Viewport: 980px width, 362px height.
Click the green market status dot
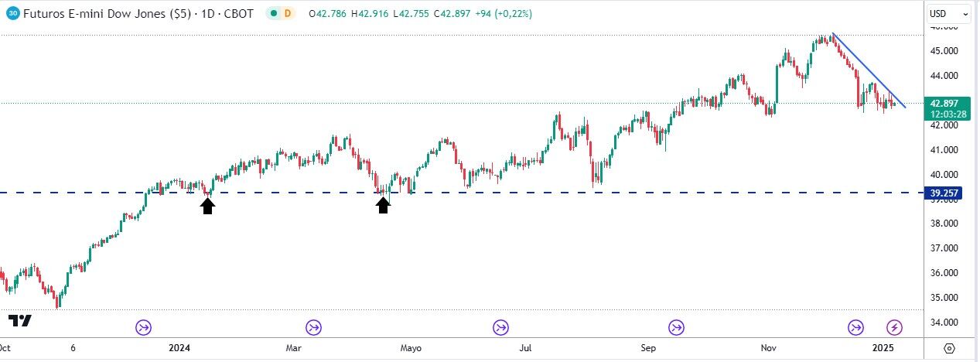(272, 14)
